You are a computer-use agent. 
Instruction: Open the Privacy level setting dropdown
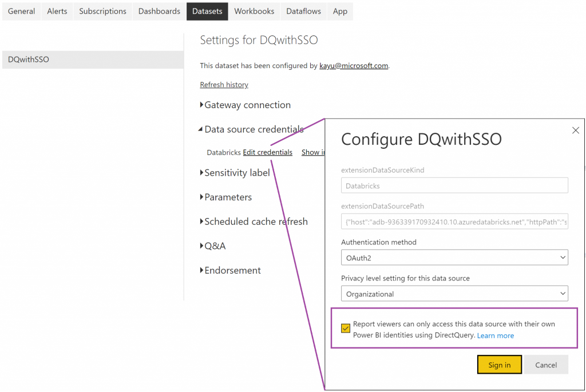454,294
